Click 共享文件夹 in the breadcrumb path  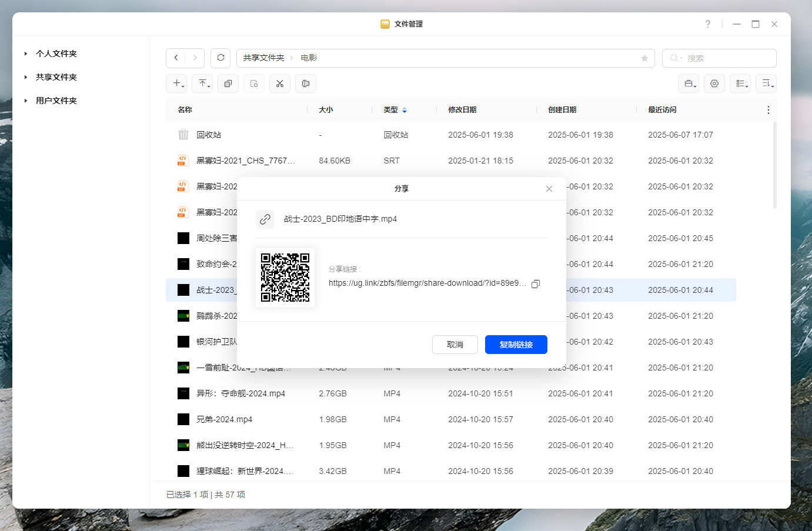(263, 58)
